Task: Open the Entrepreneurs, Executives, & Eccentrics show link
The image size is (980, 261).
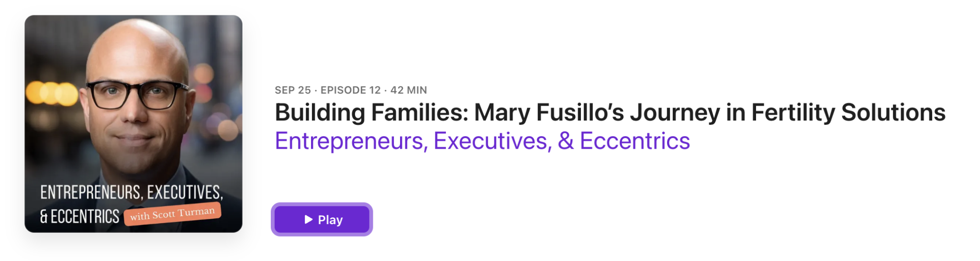Action: tap(482, 141)
